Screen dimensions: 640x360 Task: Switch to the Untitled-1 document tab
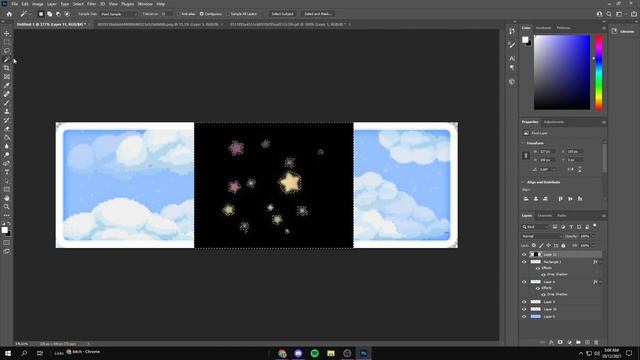pos(51,24)
